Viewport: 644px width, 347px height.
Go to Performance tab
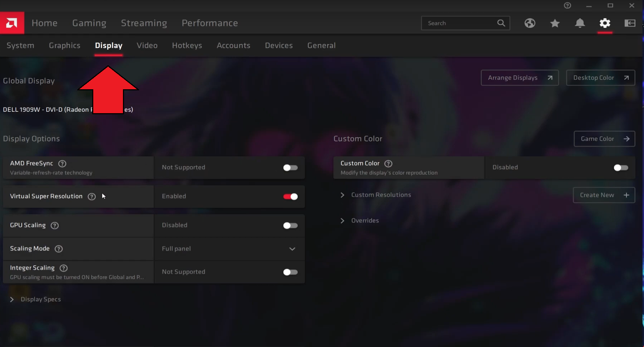point(210,23)
